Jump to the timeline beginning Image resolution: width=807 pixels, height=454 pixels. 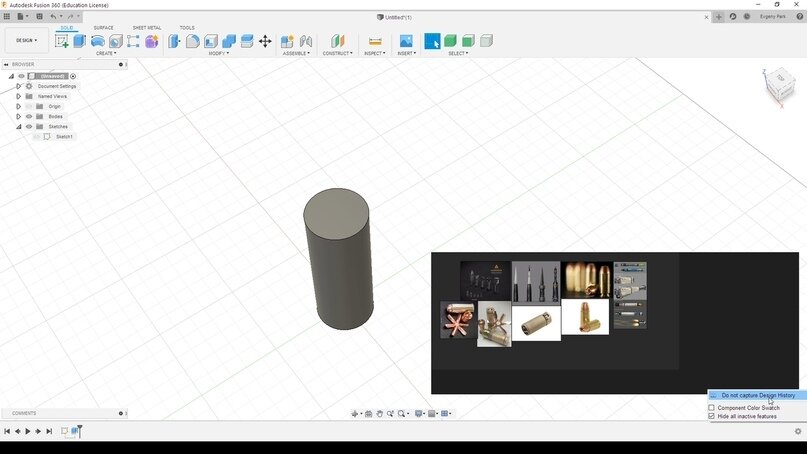click(7, 431)
